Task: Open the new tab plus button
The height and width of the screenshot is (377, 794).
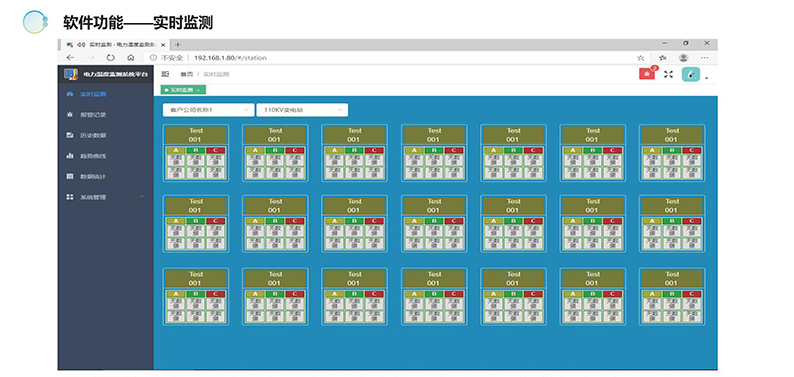Action: click(x=178, y=45)
